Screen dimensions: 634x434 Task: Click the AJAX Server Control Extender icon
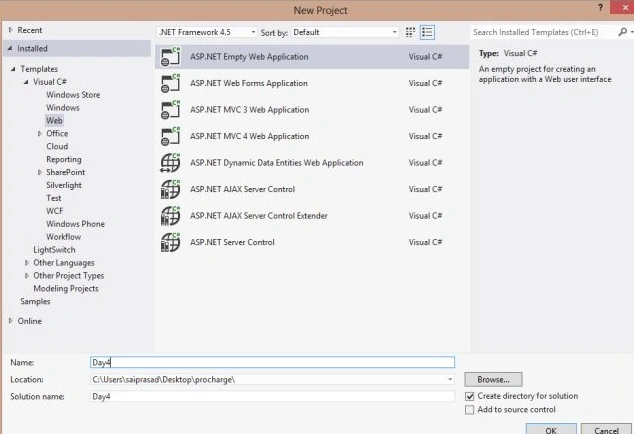(x=170, y=216)
